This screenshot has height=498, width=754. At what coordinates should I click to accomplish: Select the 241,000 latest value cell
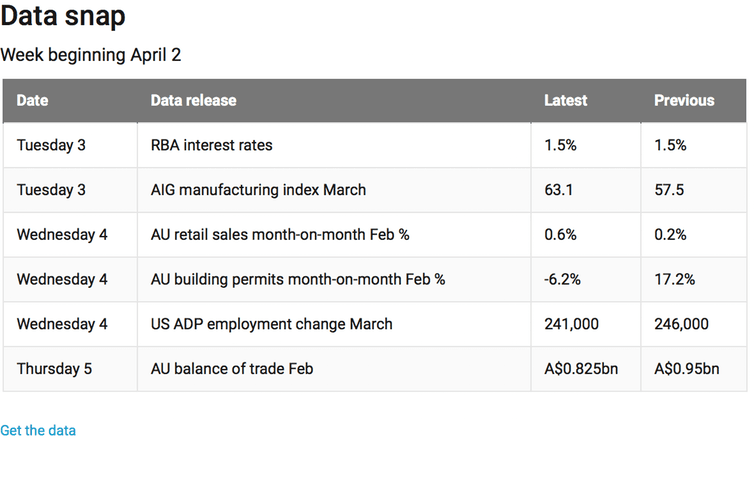point(571,324)
